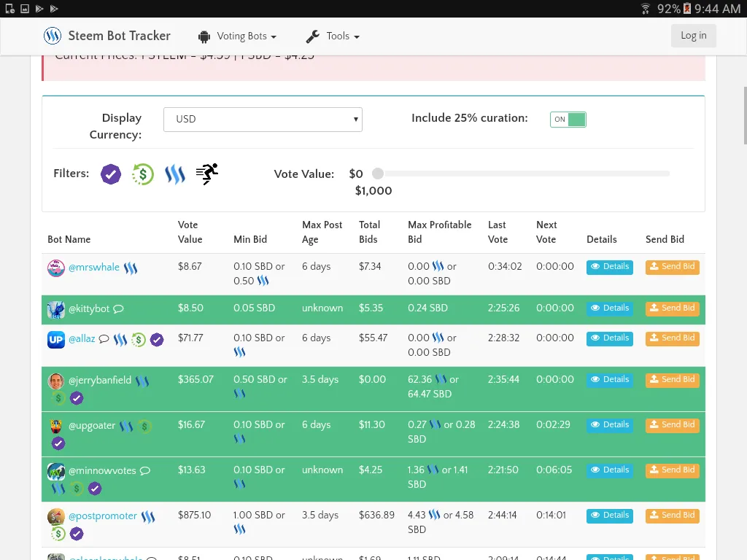The height and width of the screenshot is (560, 747).
Task: Click the comment bubble icon beside @minnowvotes
Action: 145,471
